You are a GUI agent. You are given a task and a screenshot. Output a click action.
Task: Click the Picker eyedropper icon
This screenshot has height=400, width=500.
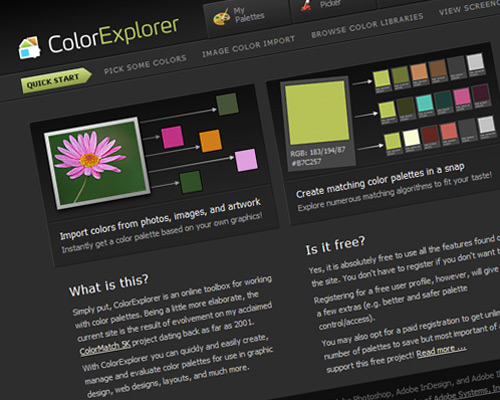(306, 5)
